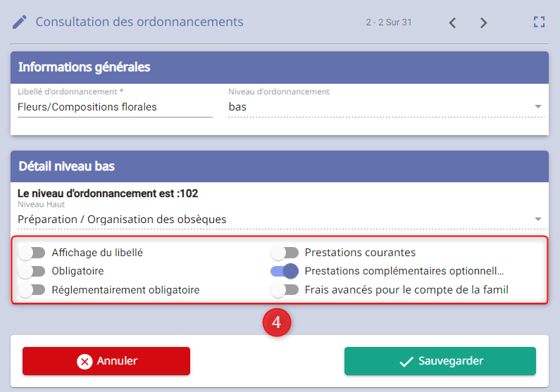Viewport: 560px width, 392px height.
Task: Go to previous record with left chevron
Action: tap(452, 23)
